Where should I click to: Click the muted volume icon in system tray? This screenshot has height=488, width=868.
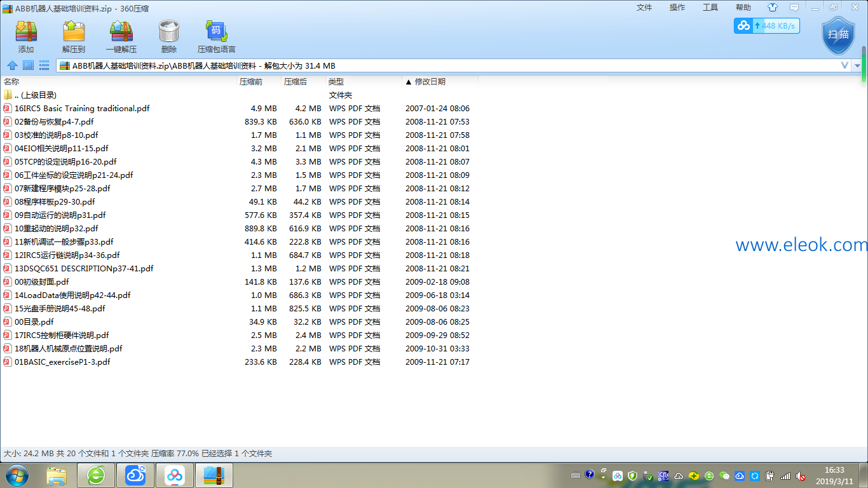[801, 476]
